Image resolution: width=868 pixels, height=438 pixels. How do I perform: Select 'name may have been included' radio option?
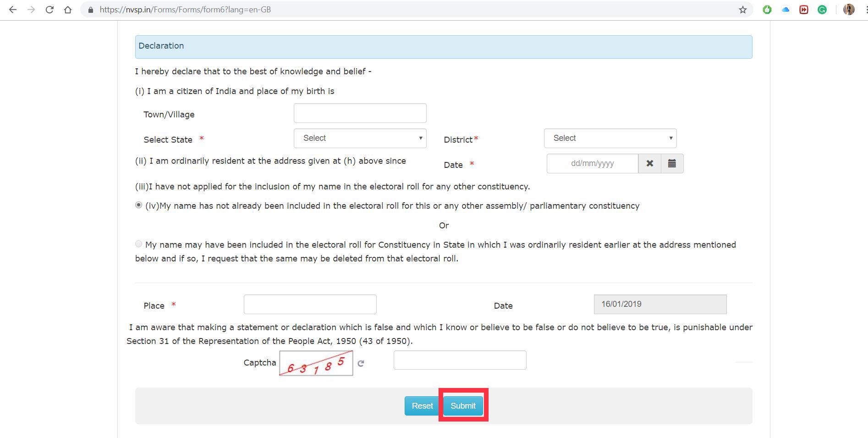(138, 244)
